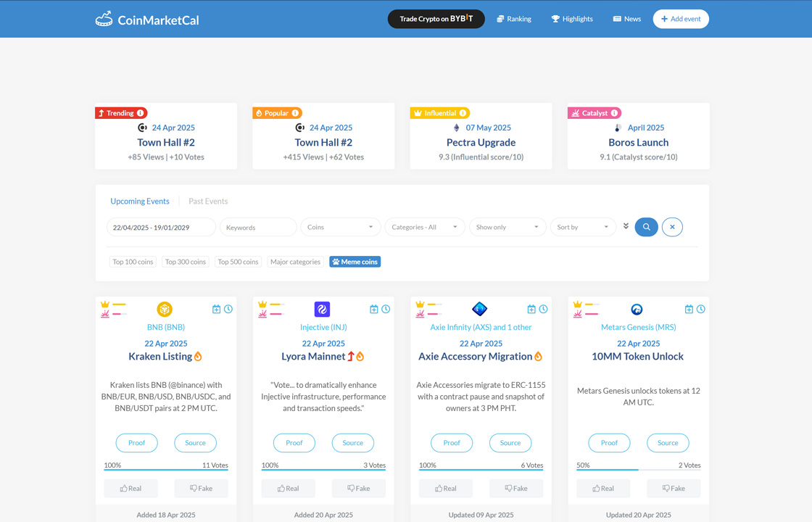Open News in the top navigation
The height and width of the screenshot is (522, 812).
click(626, 19)
